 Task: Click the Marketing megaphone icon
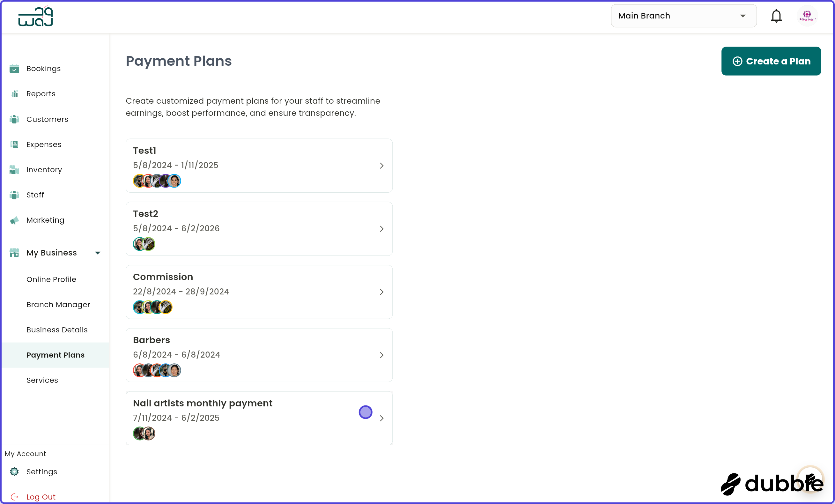[14, 220]
